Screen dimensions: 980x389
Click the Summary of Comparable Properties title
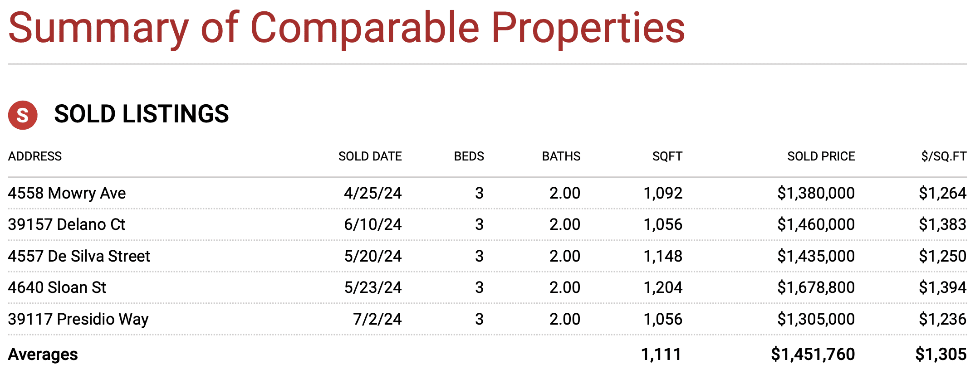pyautogui.click(x=346, y=28)
